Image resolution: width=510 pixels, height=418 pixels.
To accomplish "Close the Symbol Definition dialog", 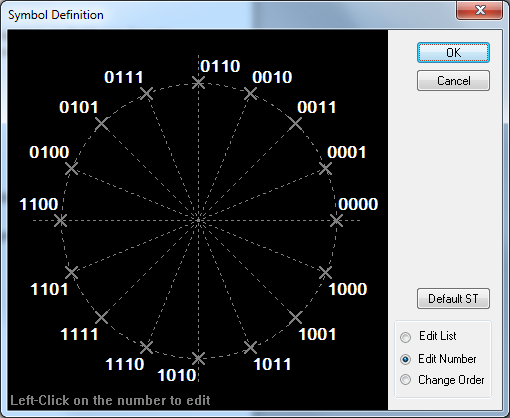I will [480, 10].
